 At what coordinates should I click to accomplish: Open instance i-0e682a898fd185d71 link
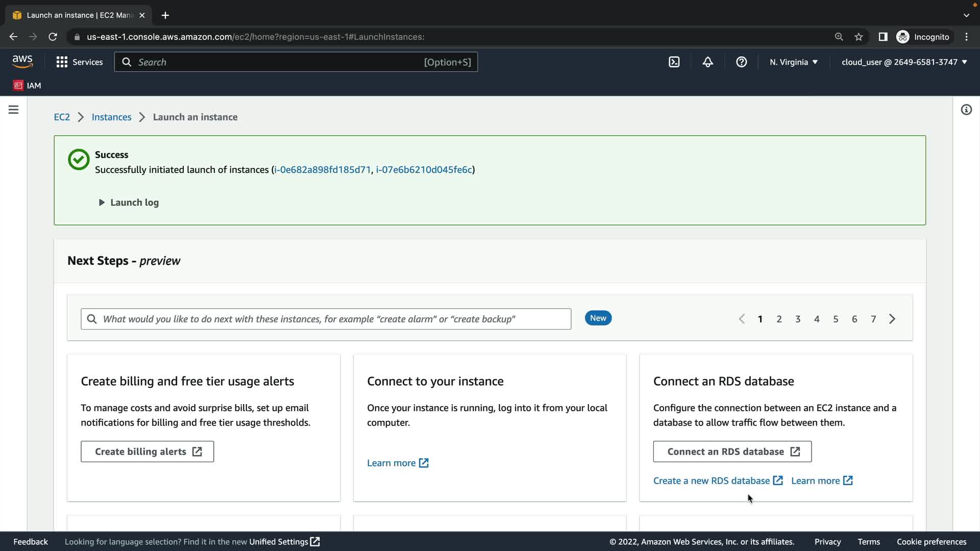pos(323,170)
